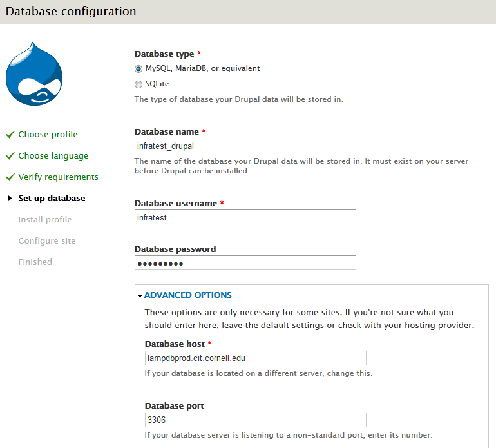
Task: Click the Database username label
Action: pyautogui.click(x=176, y=203)
